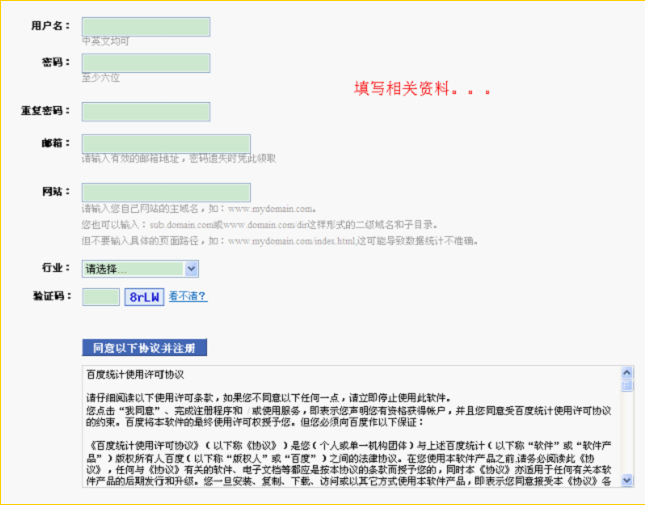The width and height of the screenshot is (645, 505).
Task: Click the 验证码 captcha input box
Action: (x=101, y=297)
